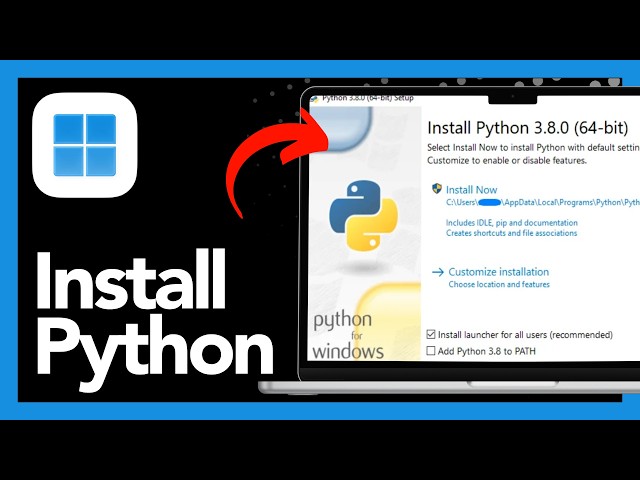Open the Customize installation option
Image resolution: width=640 pixels, height=480 pixels.
coord(498,272)
